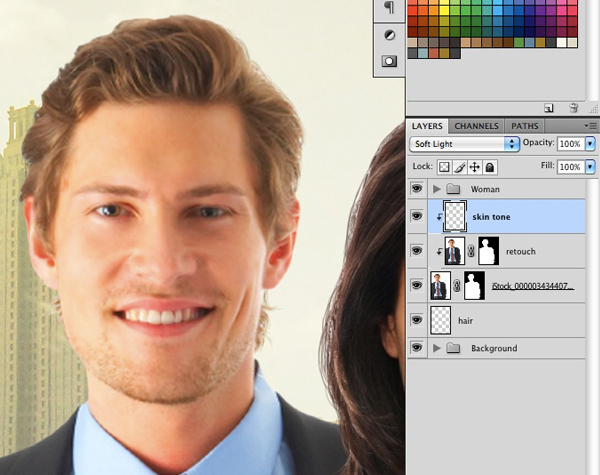Open the Layers panel options menu

coord(589,126)
